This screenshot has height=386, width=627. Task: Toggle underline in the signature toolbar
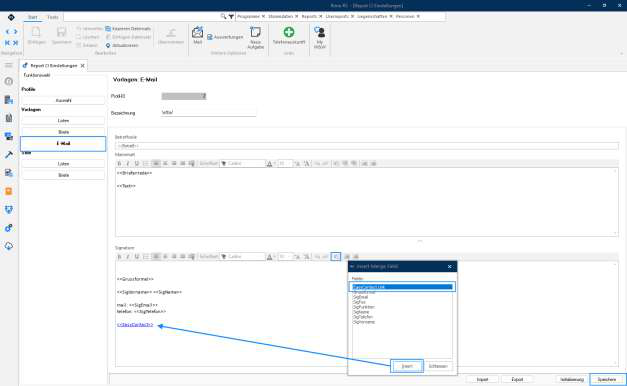(137, 256)
